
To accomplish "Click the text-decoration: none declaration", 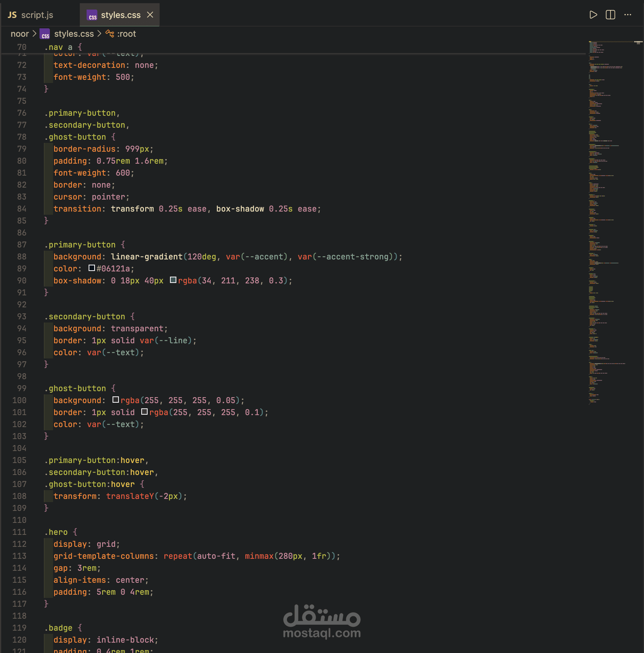I will pyautogui.click(x=106, y=65).
